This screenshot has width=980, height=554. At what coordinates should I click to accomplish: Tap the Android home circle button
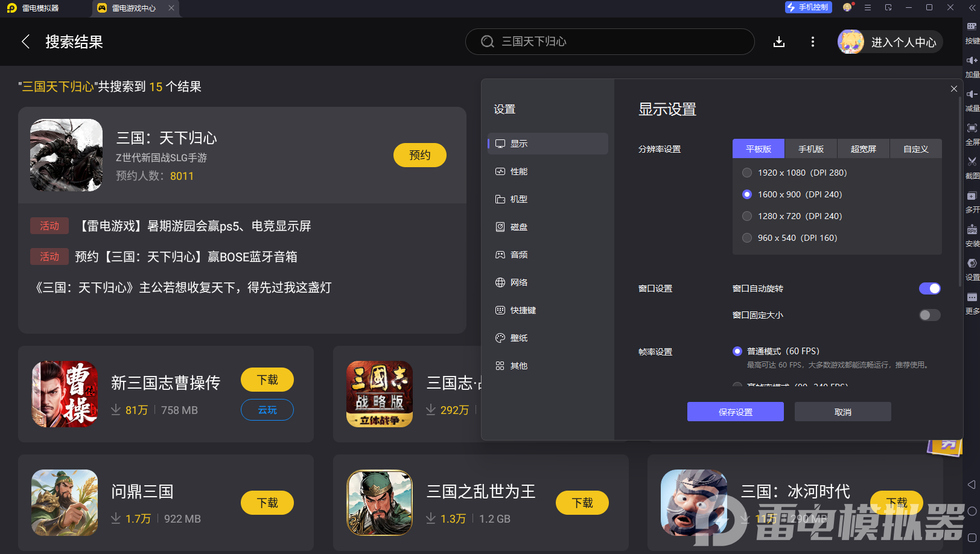coord(972,511)
